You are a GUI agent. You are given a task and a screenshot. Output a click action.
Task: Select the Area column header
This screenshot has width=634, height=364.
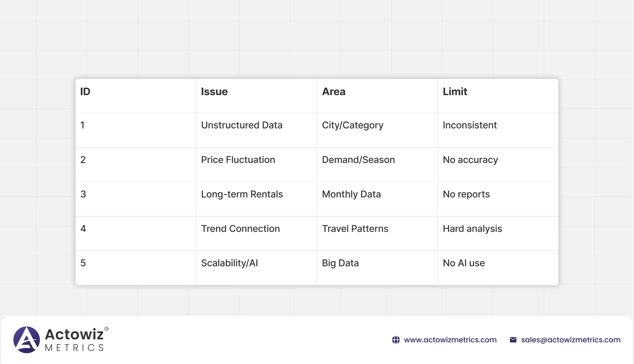[334, 92]
